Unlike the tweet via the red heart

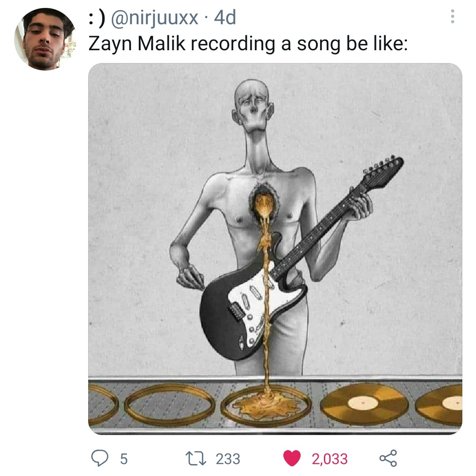coord(292,458)
